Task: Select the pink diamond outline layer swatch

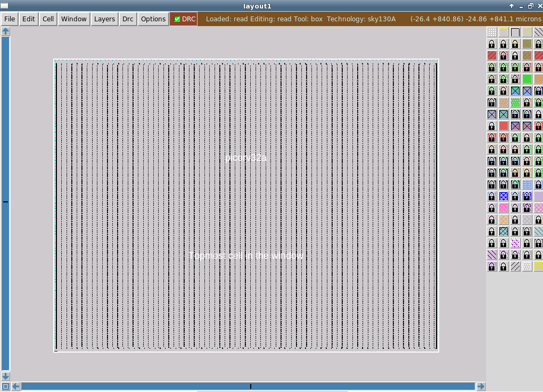Action: click(x=539, y=208)
